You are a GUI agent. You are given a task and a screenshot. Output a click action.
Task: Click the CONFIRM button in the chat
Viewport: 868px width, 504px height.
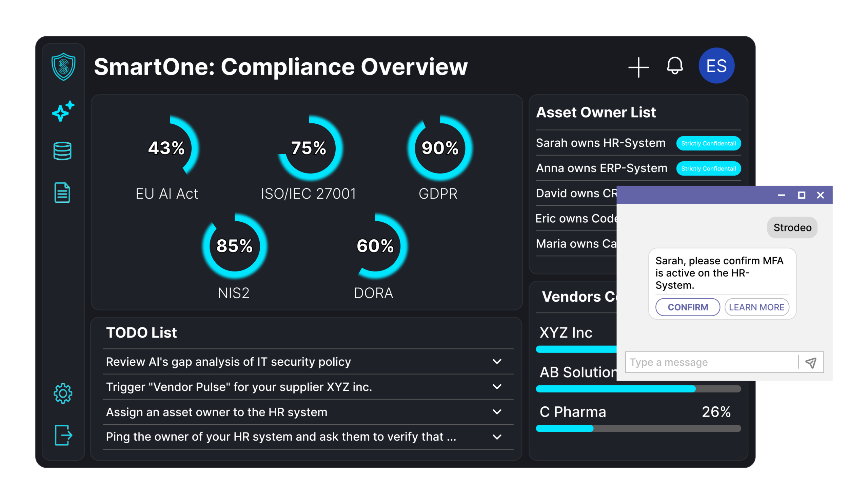(688, 307)
